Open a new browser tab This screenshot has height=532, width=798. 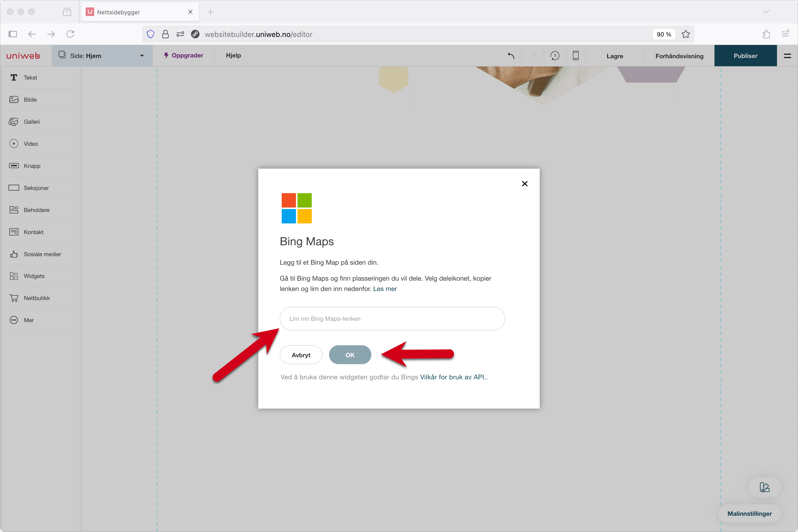point(210,12)
